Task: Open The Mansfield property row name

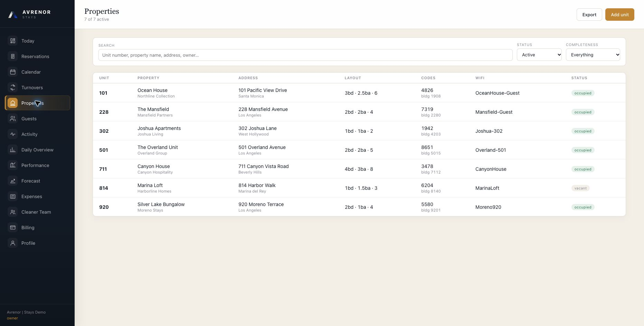Action: [153, 109]
